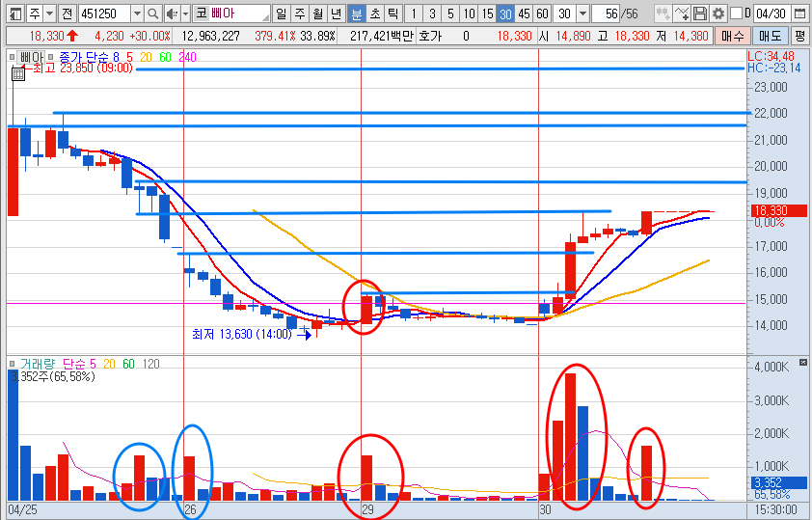Open chart settings gear icon
The height and width of the screenshot is (520, 812).
coord(717,14)
